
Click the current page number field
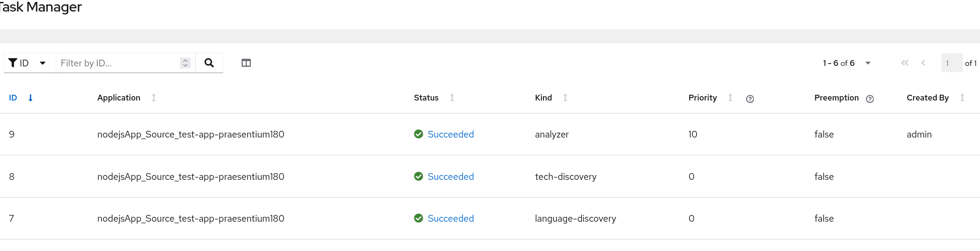(951, 63)
